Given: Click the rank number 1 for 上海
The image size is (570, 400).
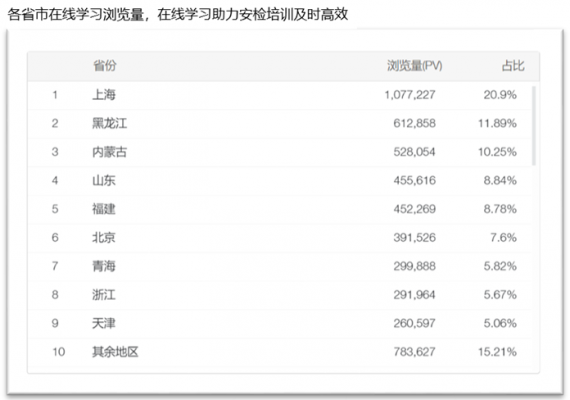Looking at the screenshot, I should [x=55, y=95].
